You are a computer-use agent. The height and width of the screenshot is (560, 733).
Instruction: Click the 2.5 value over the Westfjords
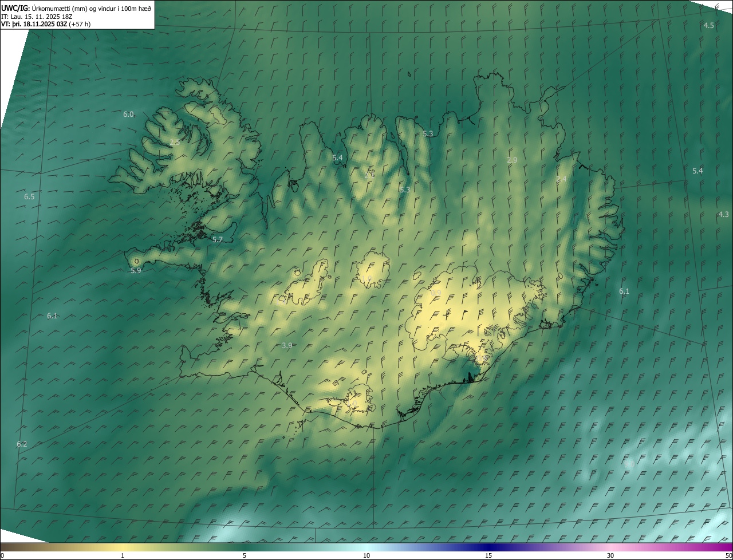pos(175,142)
